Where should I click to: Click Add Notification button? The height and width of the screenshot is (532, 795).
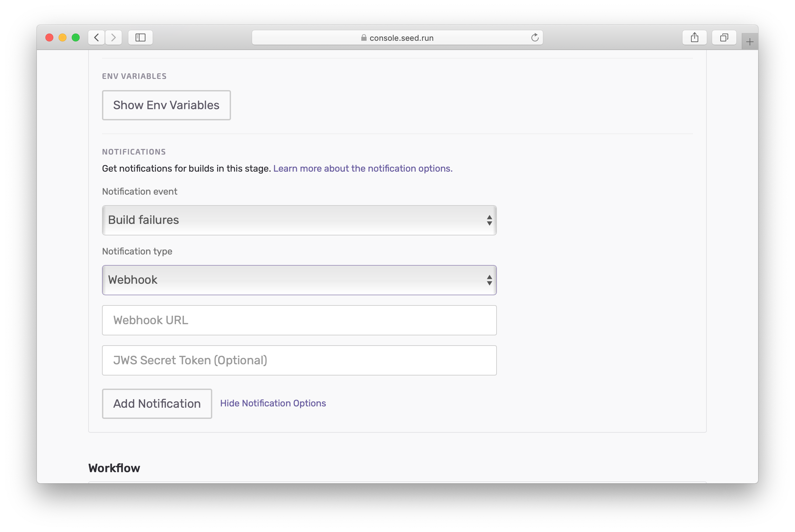point(157,404)
